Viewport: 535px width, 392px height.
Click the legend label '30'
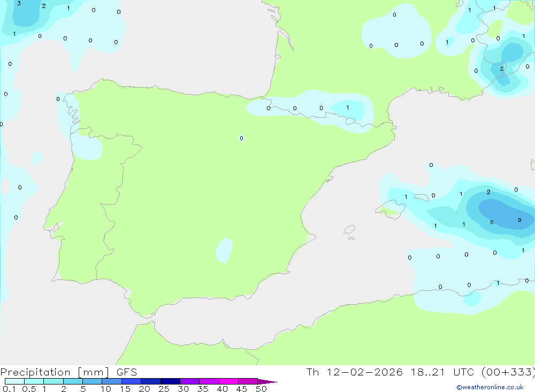[183, 389]
